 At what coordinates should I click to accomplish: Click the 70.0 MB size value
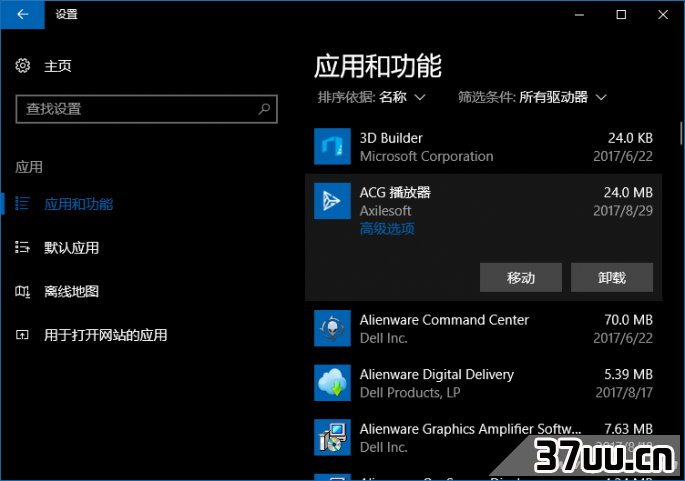tap(628, 320)
